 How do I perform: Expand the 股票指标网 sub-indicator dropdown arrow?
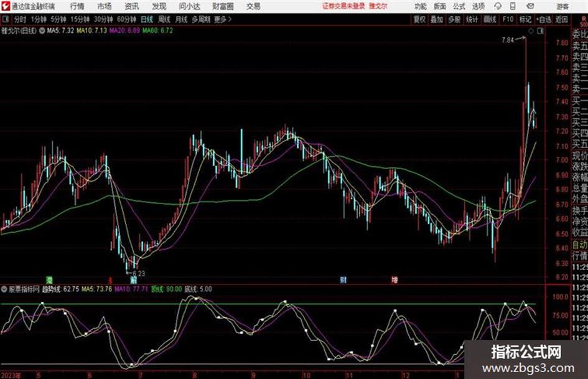click(4, 289)
